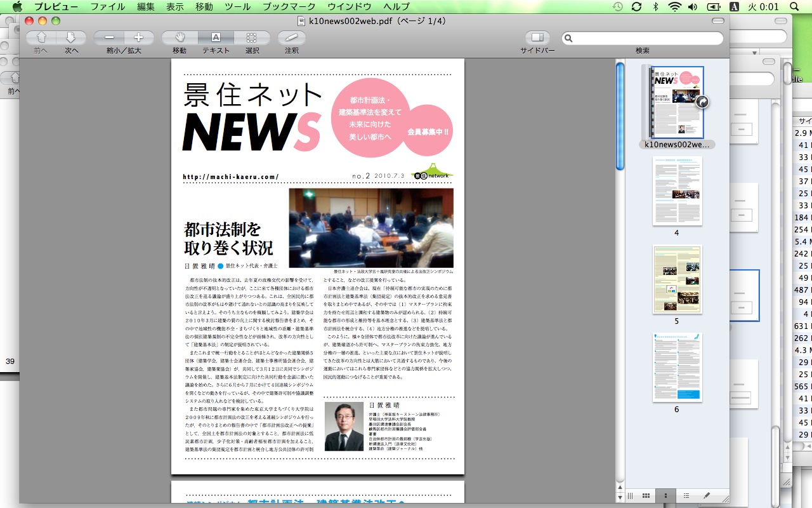Zoom in using the plus 拡大 button
Image resolution: width=812 pixels, height=508 pixels.
click(138, 37)
